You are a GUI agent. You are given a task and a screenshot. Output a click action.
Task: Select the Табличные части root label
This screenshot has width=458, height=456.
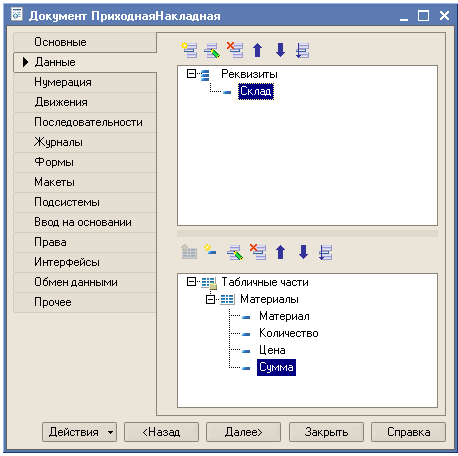pos(265,282)
